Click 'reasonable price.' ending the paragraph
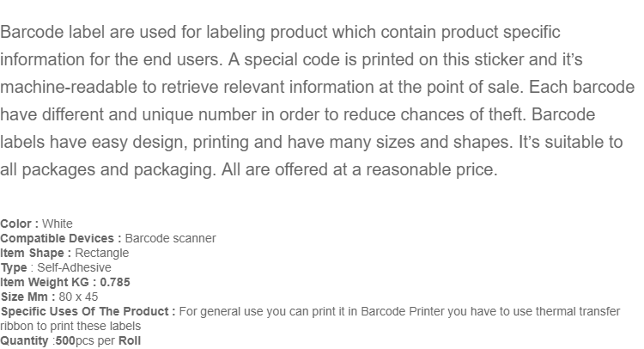This screenshot has height=349, width=644. coord(432,169)
